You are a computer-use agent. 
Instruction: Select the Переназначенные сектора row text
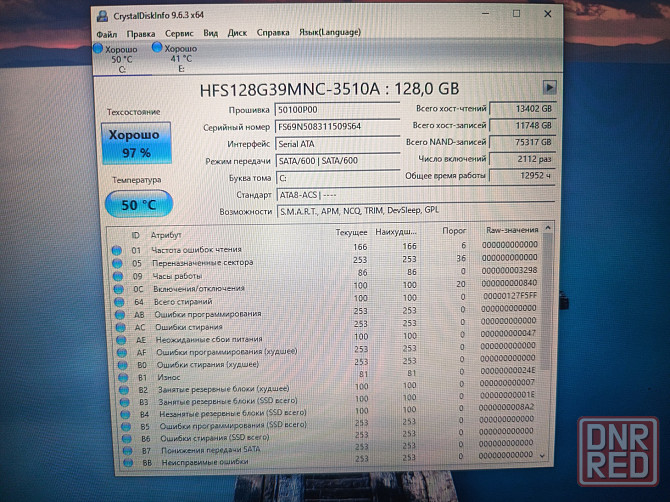[x=203, y=263]
